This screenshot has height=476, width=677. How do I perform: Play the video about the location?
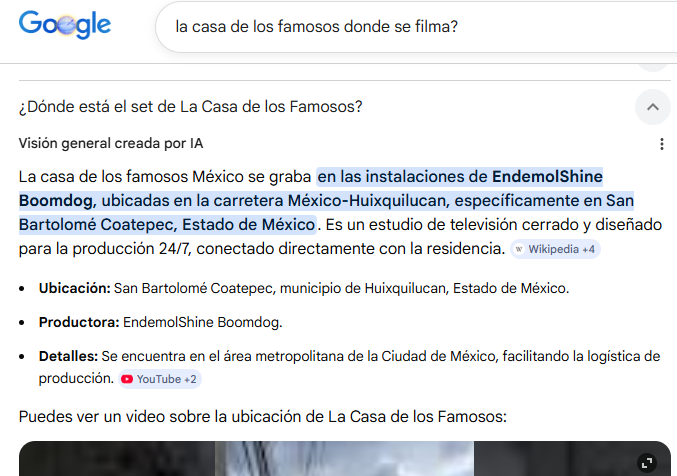point(344,459)
